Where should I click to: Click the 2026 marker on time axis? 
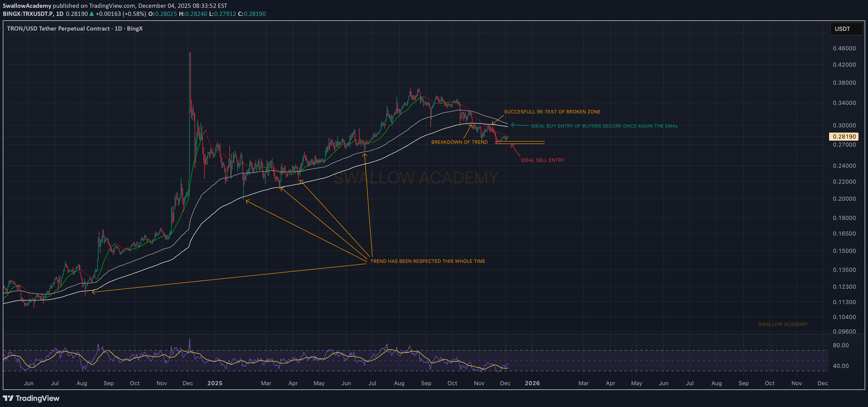(x=532, y=383)
